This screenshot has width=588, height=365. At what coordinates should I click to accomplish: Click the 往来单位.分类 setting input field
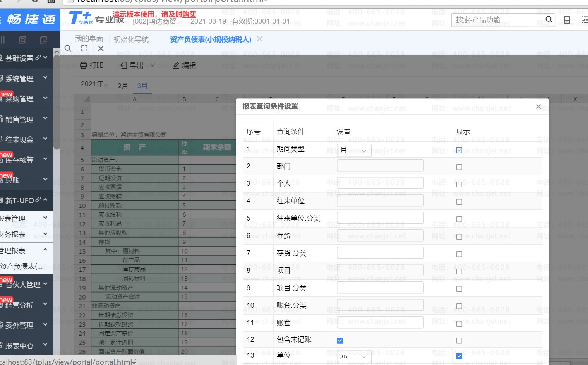click(x=380, y=218)
